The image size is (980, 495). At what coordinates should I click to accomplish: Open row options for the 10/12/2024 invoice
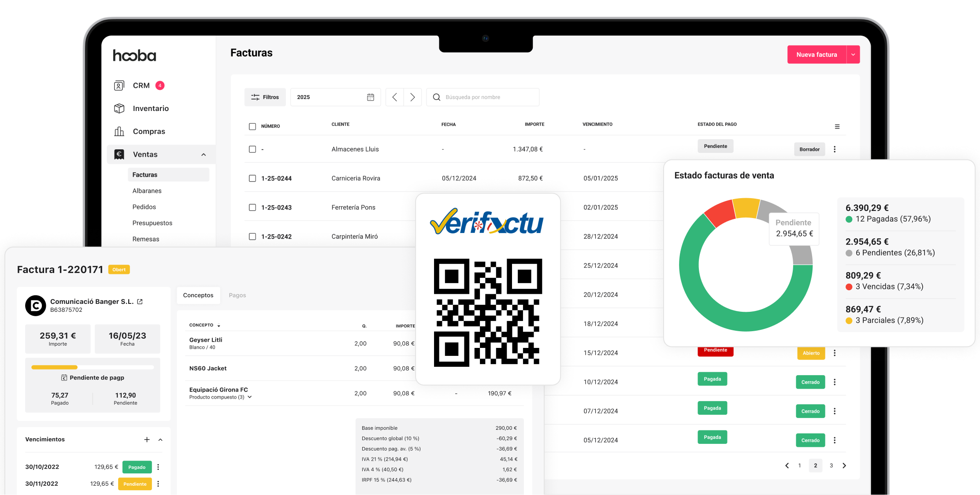click(835, 382)
